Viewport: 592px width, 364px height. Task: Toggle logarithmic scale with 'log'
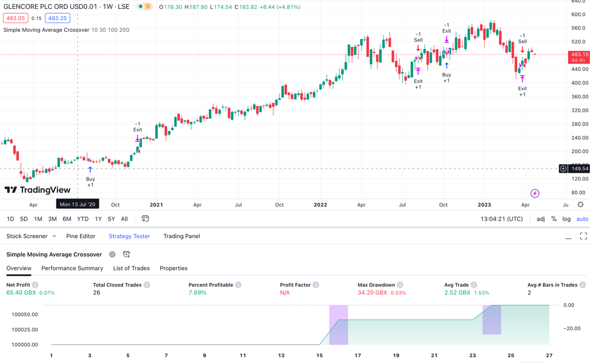(566, 219)
